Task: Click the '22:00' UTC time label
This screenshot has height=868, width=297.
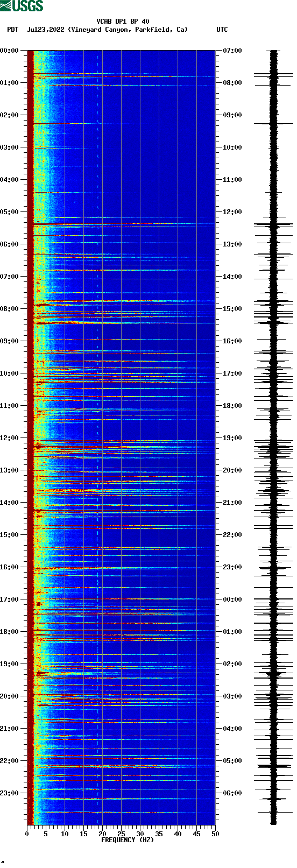Action: point(232,535)
